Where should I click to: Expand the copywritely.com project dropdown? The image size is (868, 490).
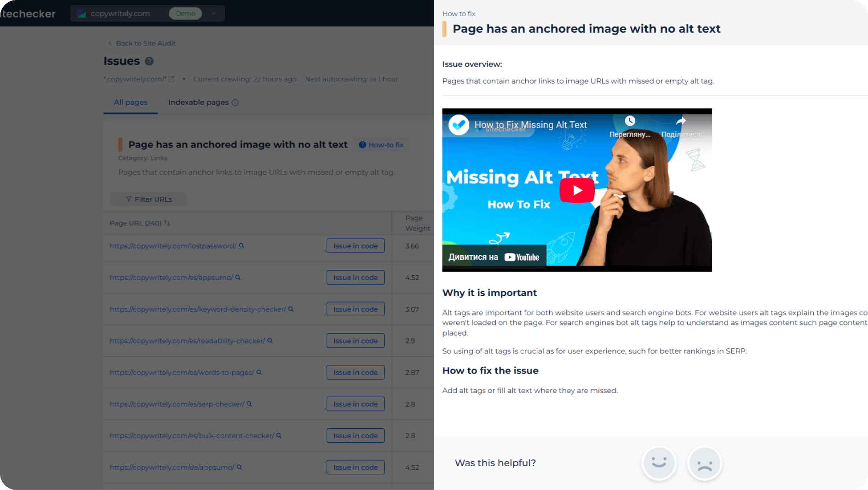coord(213,14)
